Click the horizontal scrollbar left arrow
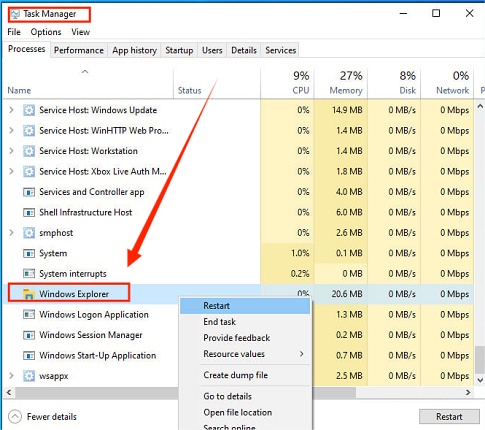 click(9, 392)
